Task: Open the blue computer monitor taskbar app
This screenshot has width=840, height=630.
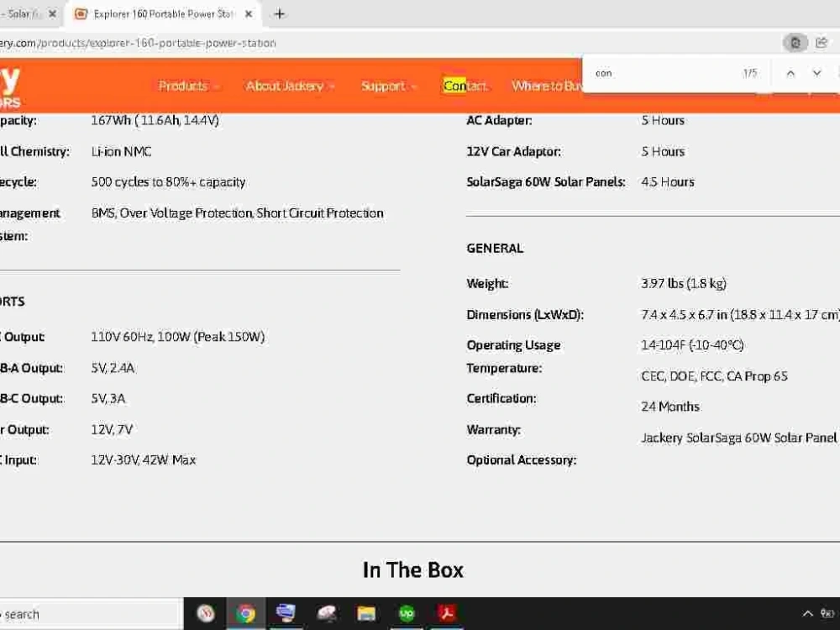Action: point(286,613)
